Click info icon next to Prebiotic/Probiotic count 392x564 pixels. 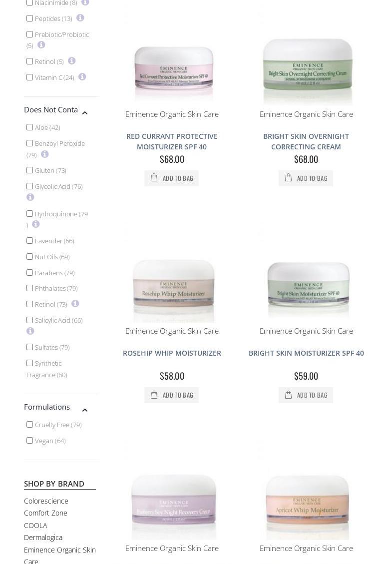coord(41,44)
